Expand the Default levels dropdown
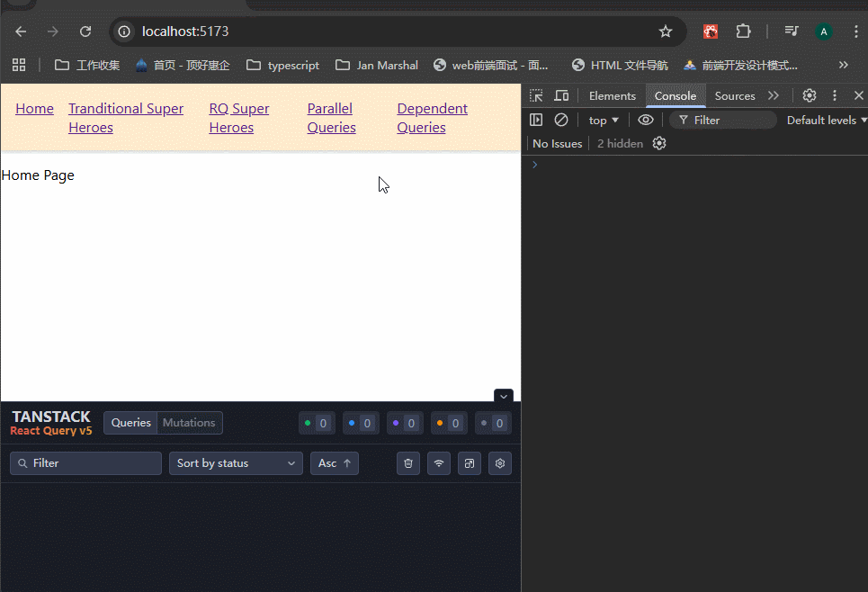Viewport: 868px width, 592px height. pyautogui.click(x=827, y=120)
